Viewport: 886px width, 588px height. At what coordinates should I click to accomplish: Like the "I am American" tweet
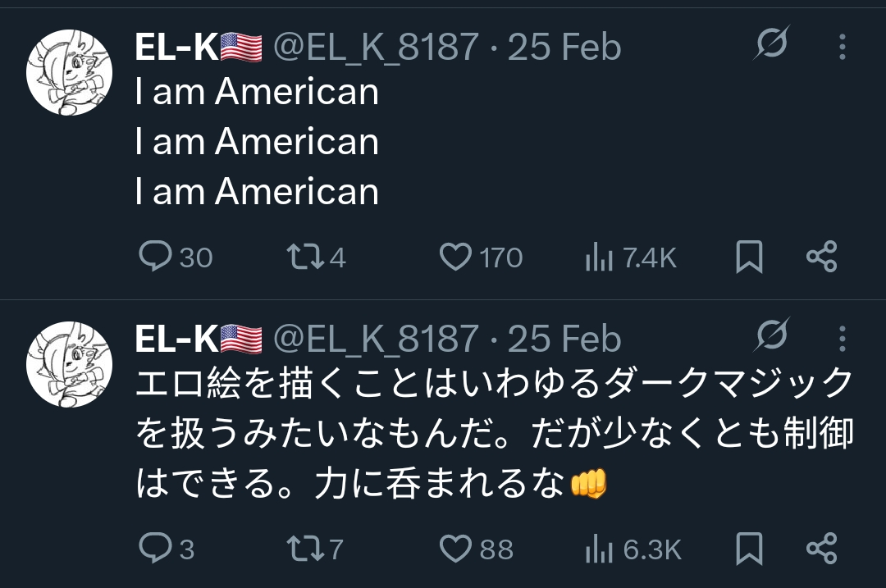455,258
